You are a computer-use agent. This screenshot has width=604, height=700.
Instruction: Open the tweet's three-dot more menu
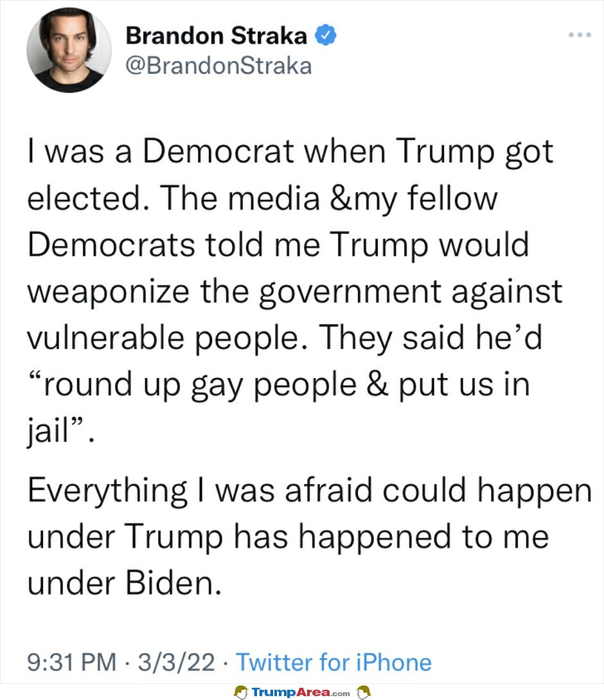pos(580,35)
